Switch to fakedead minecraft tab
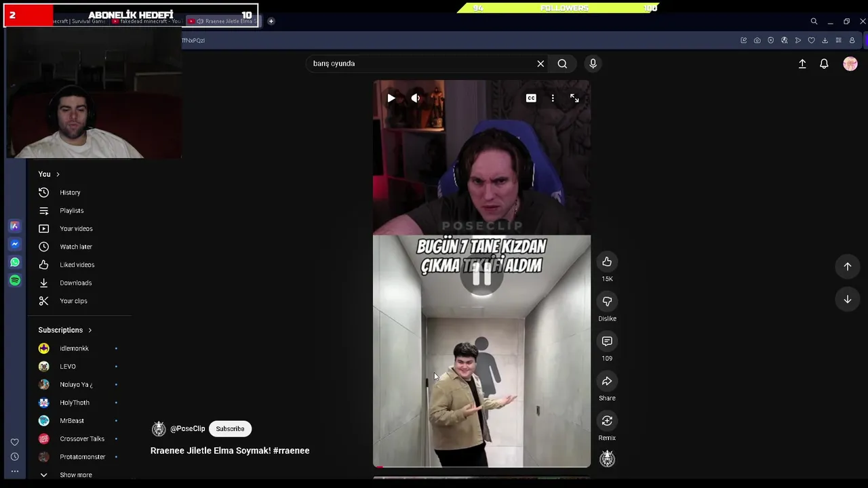The width and height of the screenshot is (868, 488). [148, 21]
